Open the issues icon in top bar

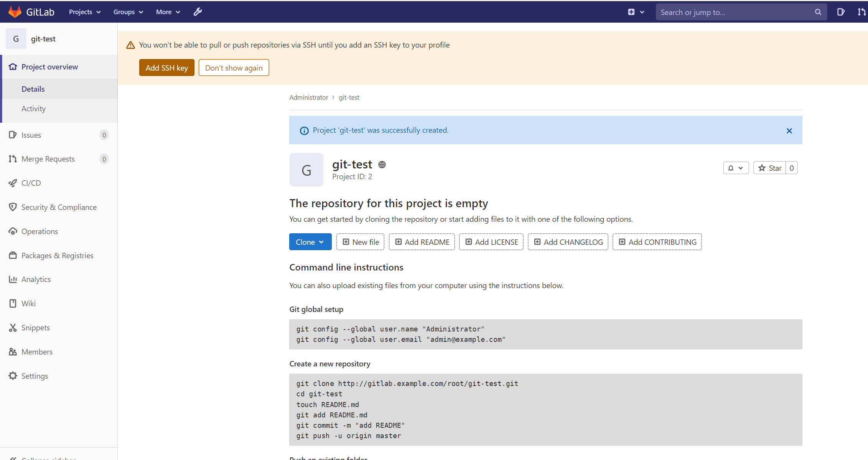pos(841,12)
